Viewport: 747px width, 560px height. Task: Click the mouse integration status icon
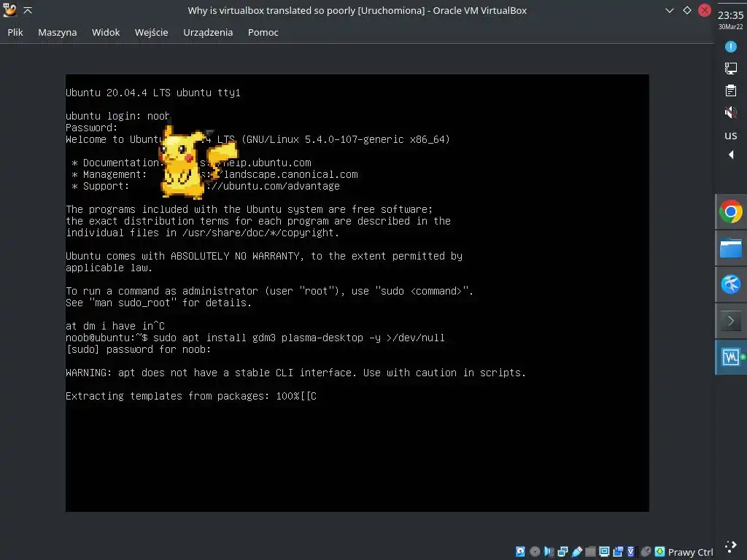[x=646, y=551]
